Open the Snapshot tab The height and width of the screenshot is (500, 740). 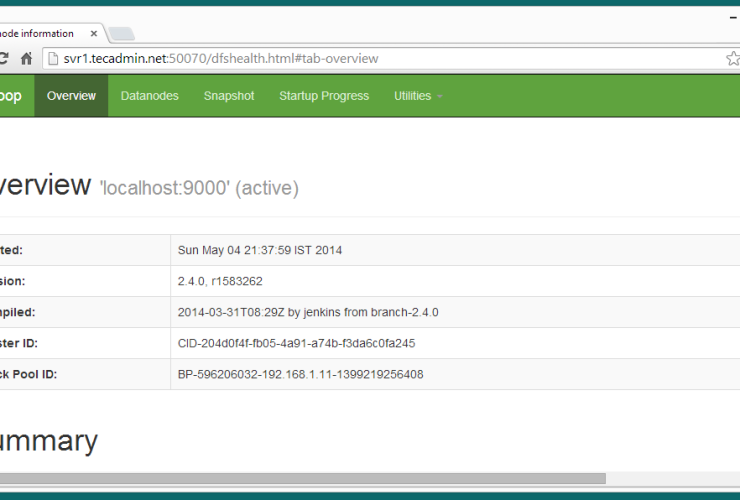pos(229,96)
